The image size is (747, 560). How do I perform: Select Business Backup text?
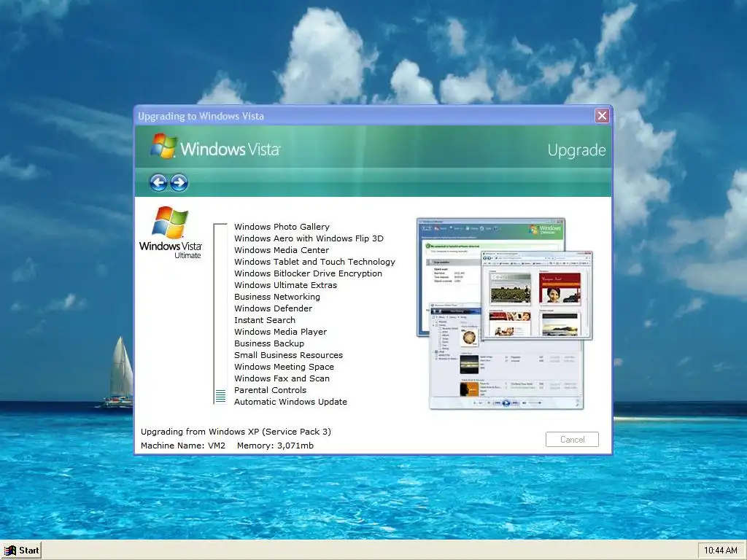[268, 343]
